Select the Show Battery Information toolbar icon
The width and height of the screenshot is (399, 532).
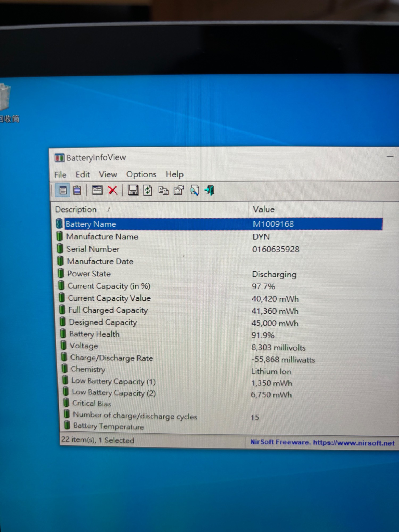[x=63, y=190]
